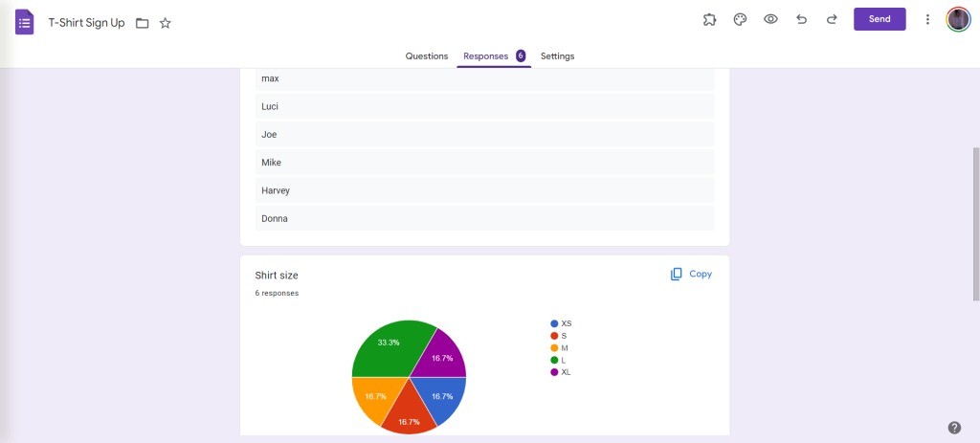Click the Shirt size question heading
Viewport: 980px width, 443px height.
tap(277, 276)
